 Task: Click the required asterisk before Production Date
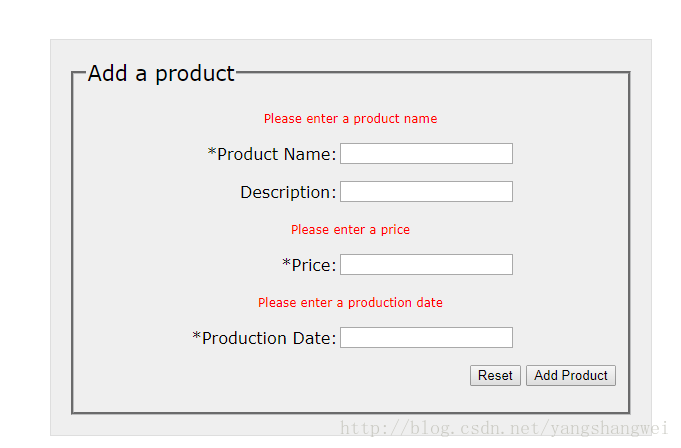pyautogui.click(x=197, y=337)
